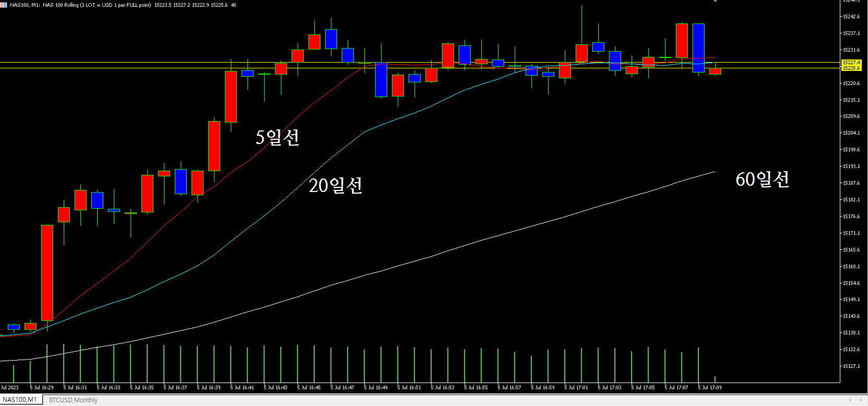The width and height of the screenshot is (868, 406).
Task: Click the 5 Jul 17:07 time label
Action: 676,388
